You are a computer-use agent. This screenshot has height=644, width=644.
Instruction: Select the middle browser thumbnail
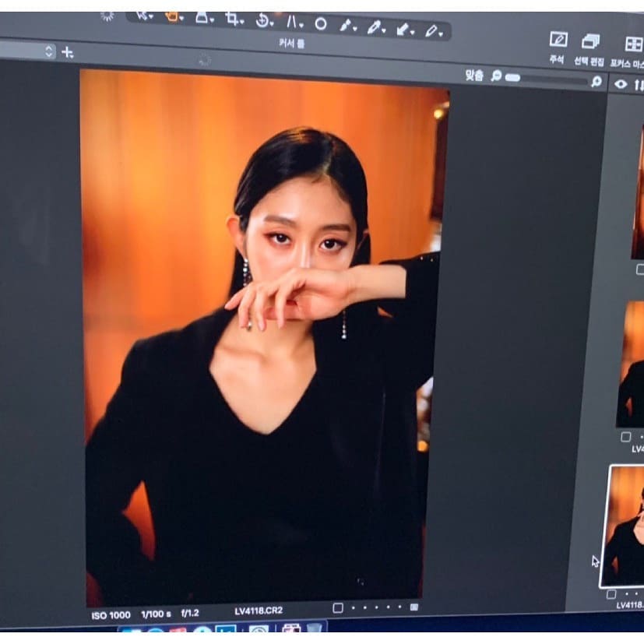(632, 364)
